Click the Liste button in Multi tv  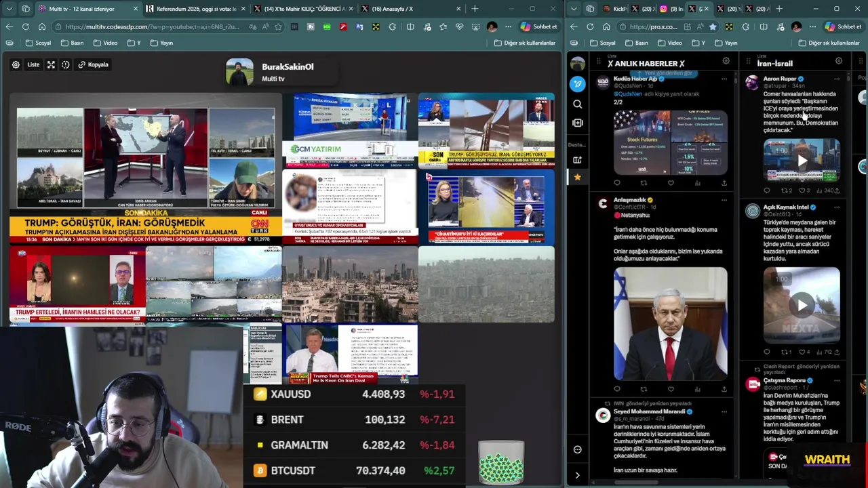point(33,64)
